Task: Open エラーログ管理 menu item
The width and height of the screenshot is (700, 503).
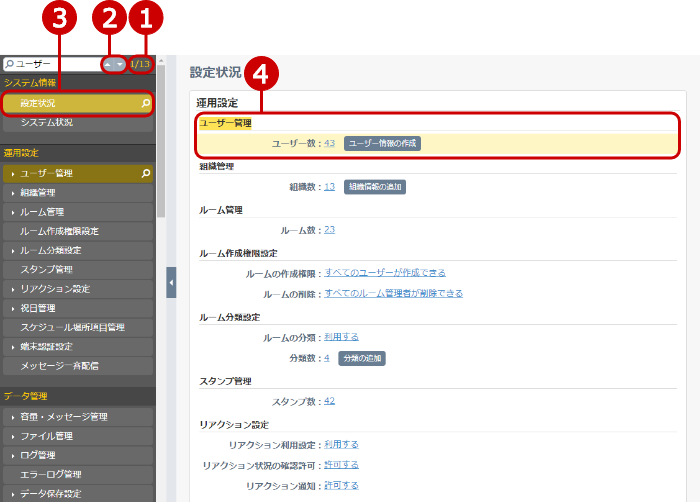Action: tap(78, 474)
